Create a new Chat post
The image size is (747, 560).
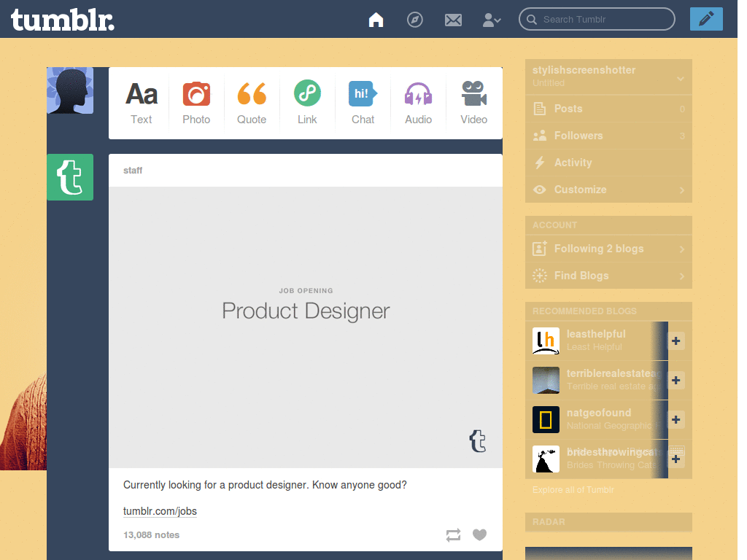click(x=363, y=103)
